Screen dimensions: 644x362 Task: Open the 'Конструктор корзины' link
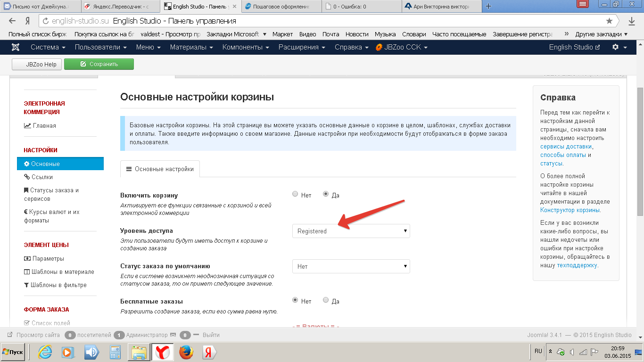[570, 210]
